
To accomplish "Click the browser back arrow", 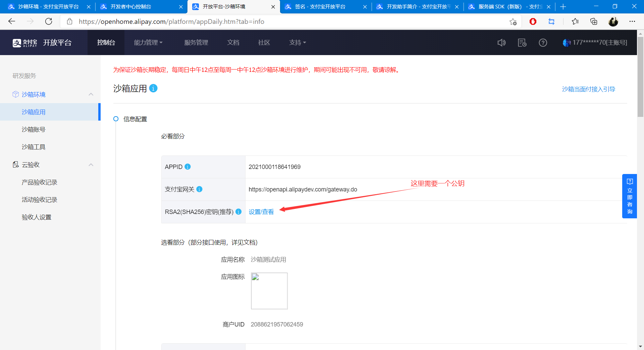I will (x=12, y=21).
